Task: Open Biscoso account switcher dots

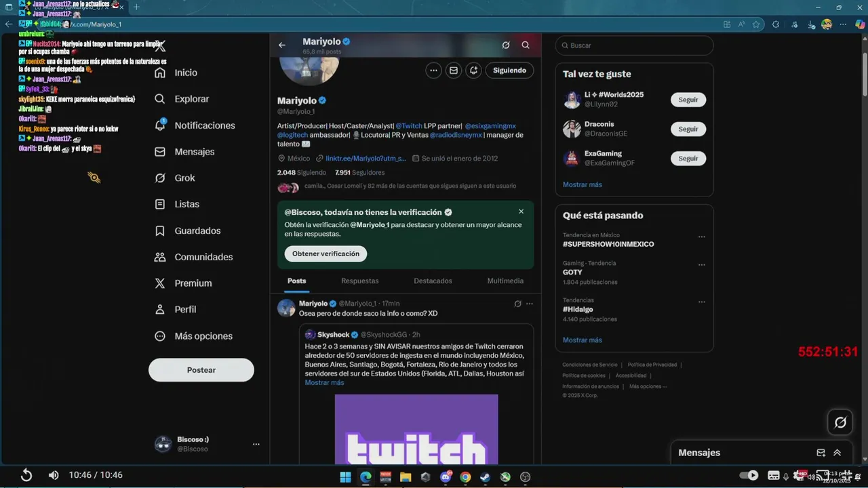Action: [x=256, y=444]
